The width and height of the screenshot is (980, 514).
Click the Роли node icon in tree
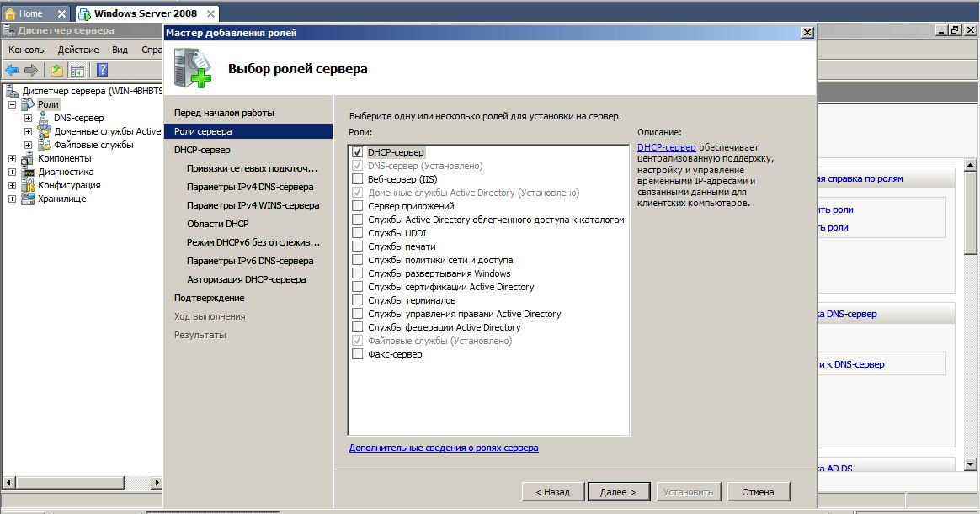coord(28,104)
